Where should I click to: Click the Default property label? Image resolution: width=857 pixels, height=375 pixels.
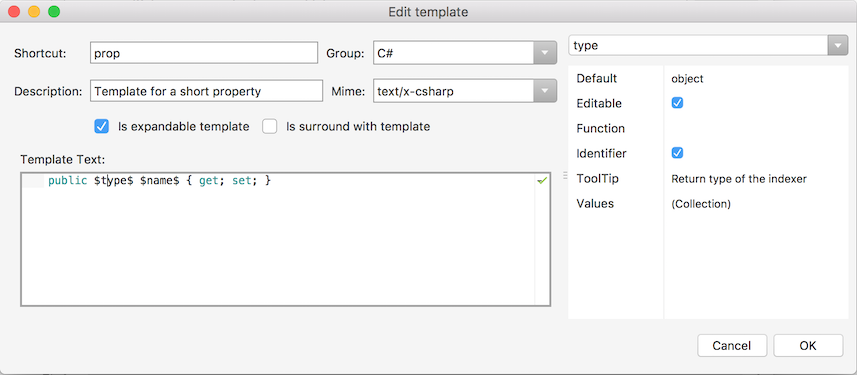click(596, 79)
